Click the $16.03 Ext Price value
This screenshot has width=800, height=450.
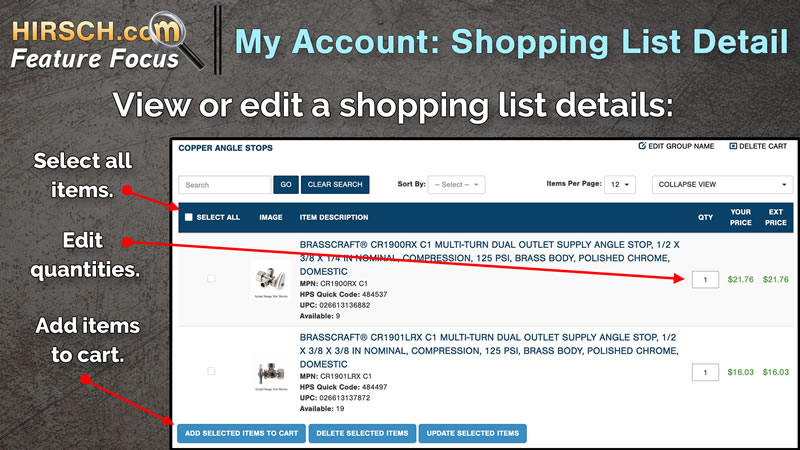point(776,372)
